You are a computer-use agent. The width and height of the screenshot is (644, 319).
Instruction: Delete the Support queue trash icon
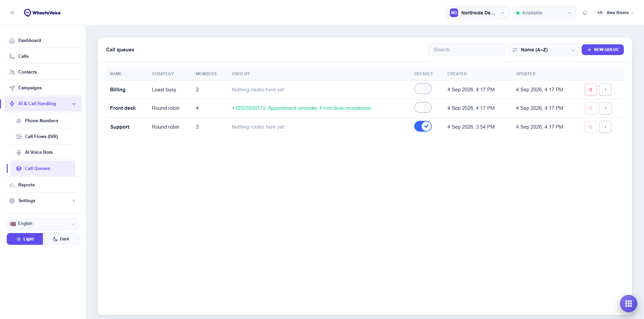click(x=591, y=127)
